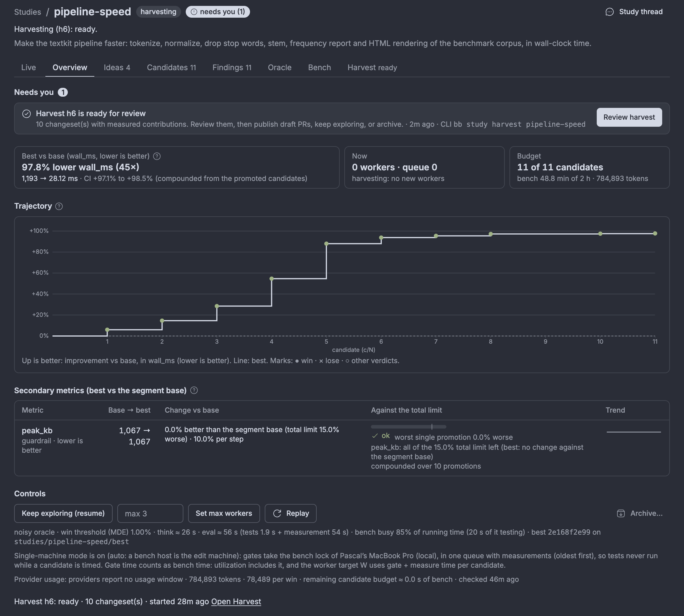Click the trajectory point at candidate 11
The image size is (684, 616).
[655, 233]
